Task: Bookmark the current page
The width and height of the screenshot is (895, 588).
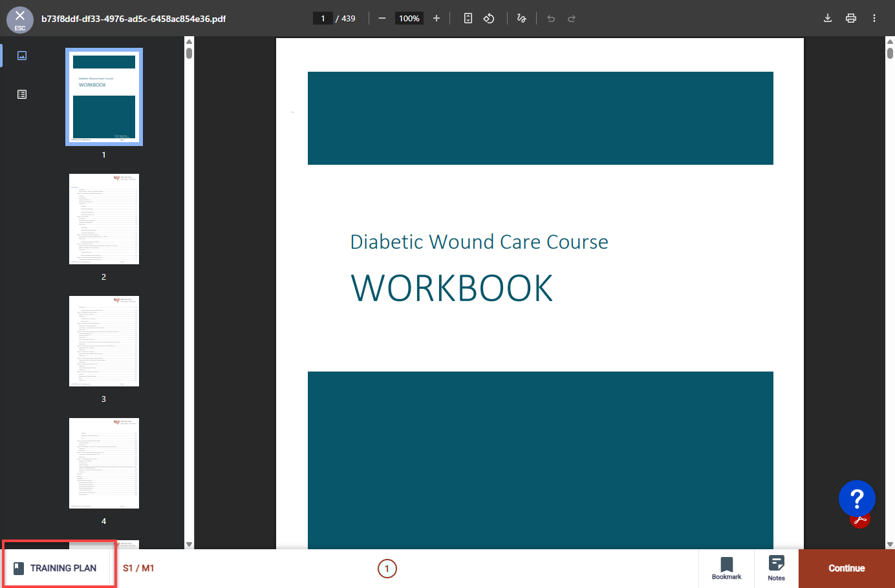Action: click(x=727, y=569)
